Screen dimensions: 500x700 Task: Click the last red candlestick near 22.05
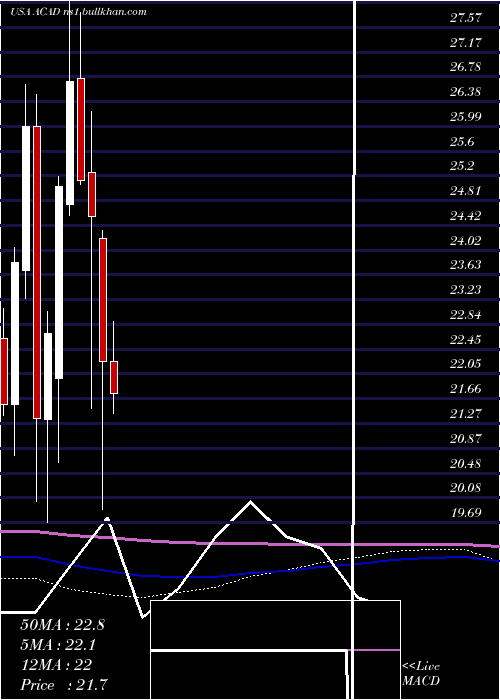point(114,377)
